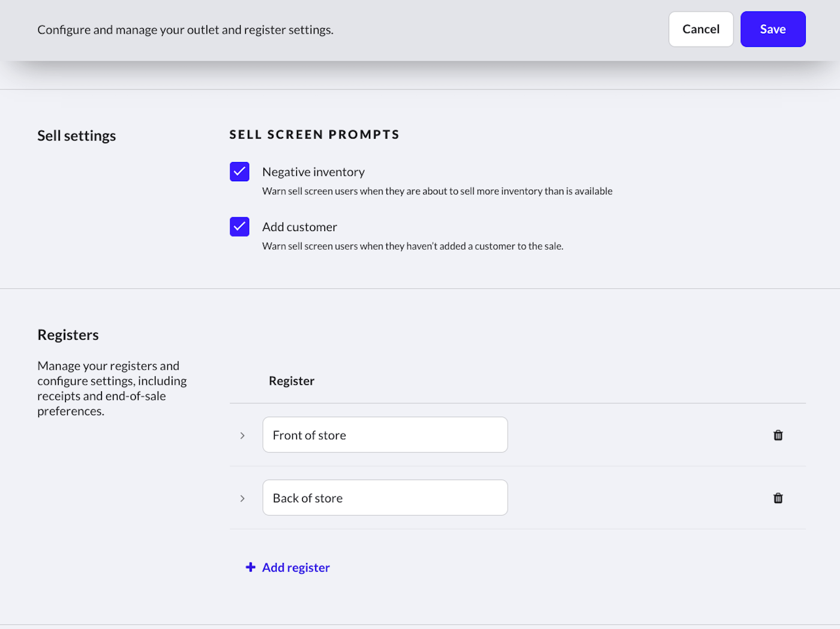This screenshot has height=629, width=840.
Task: Delete the Front of store register
Action: point(778,435)
